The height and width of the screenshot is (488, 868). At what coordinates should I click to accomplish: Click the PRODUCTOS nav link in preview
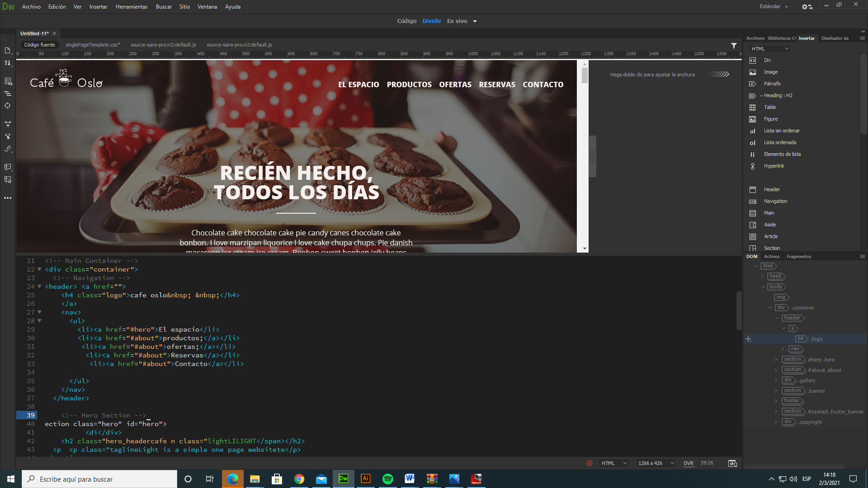tap(409, 84)
